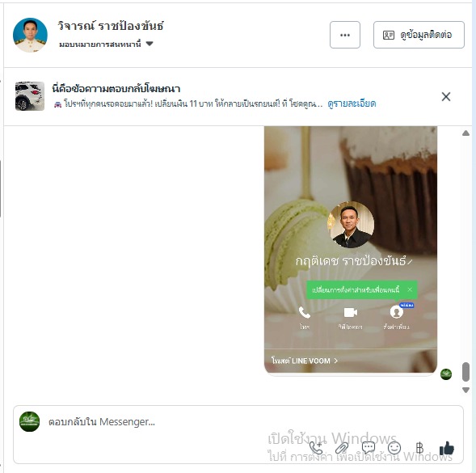Open the ดูรายละเอียด link in the ad banner
Viewport: 476px width, 473px height.
point(352,103)
